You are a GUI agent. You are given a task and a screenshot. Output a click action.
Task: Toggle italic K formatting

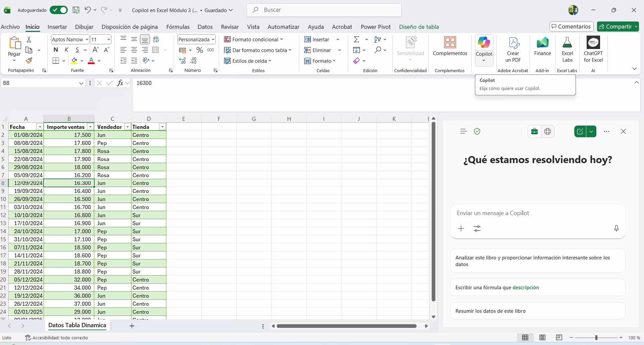[66, 50]
